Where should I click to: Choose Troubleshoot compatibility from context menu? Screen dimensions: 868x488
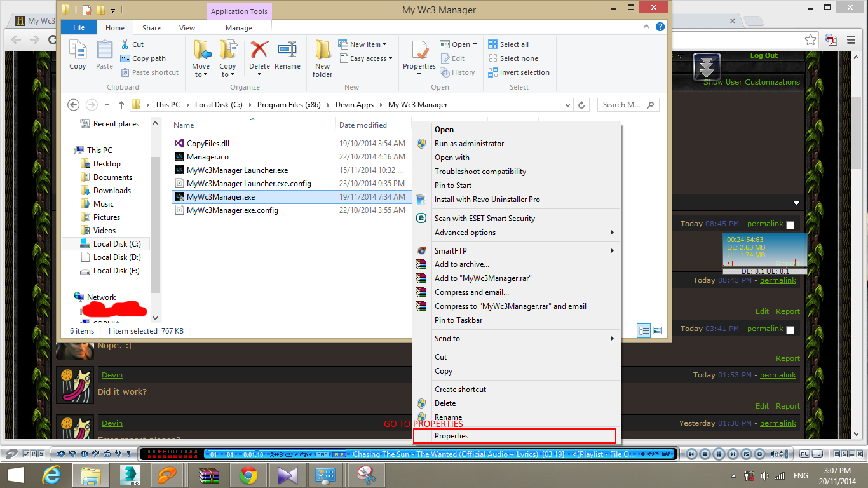click(516, 172)
